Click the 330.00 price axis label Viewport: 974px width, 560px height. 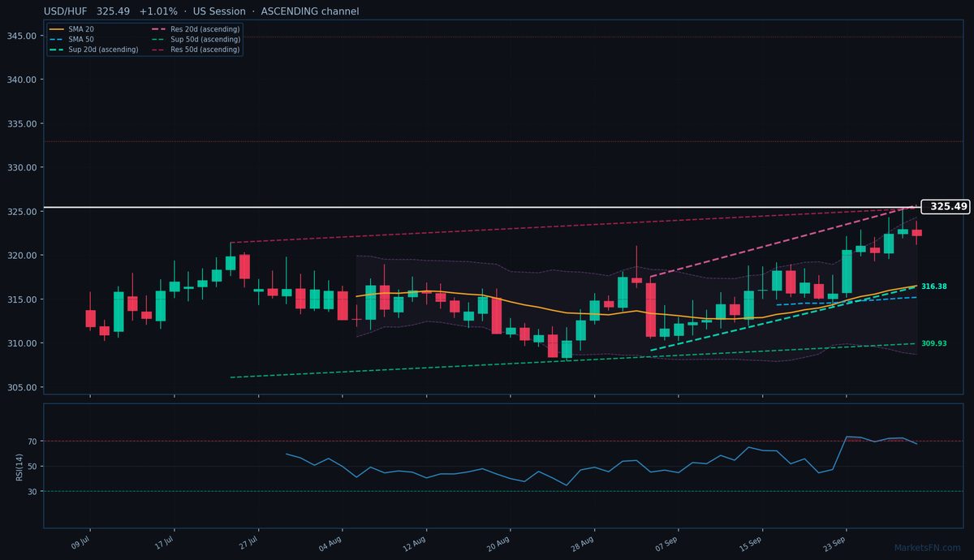pos(21,167)
